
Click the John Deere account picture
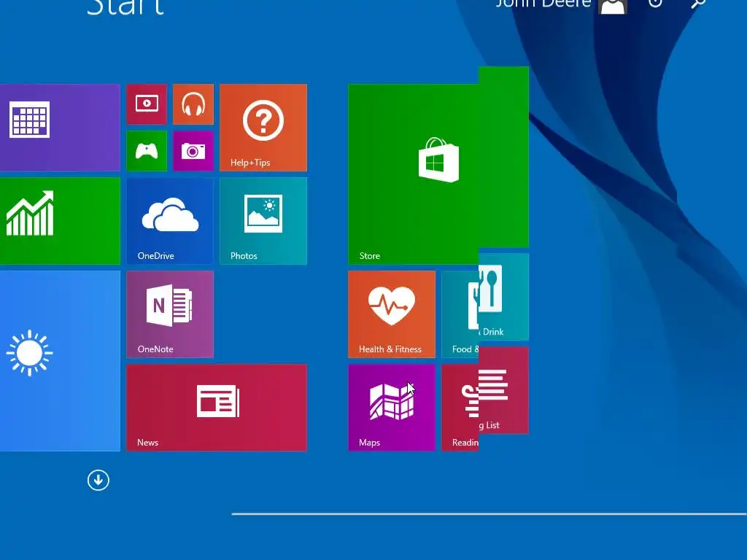[612, 6]
